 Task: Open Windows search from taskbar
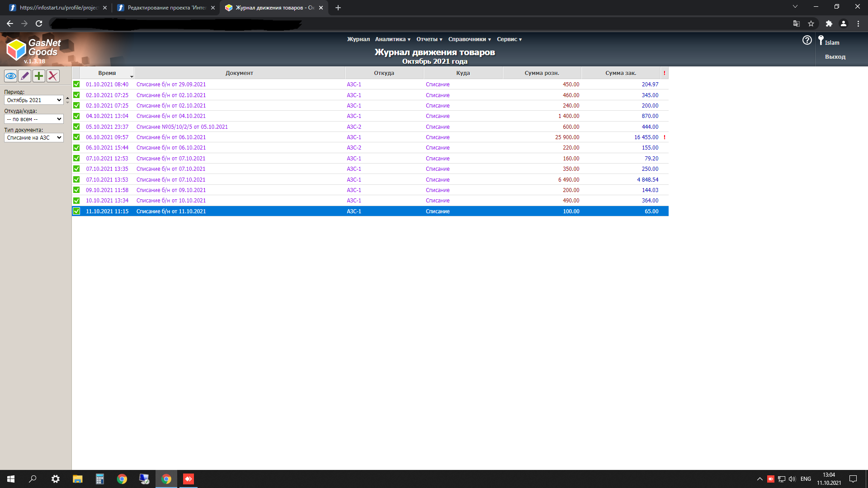click(x=33, y=479)
